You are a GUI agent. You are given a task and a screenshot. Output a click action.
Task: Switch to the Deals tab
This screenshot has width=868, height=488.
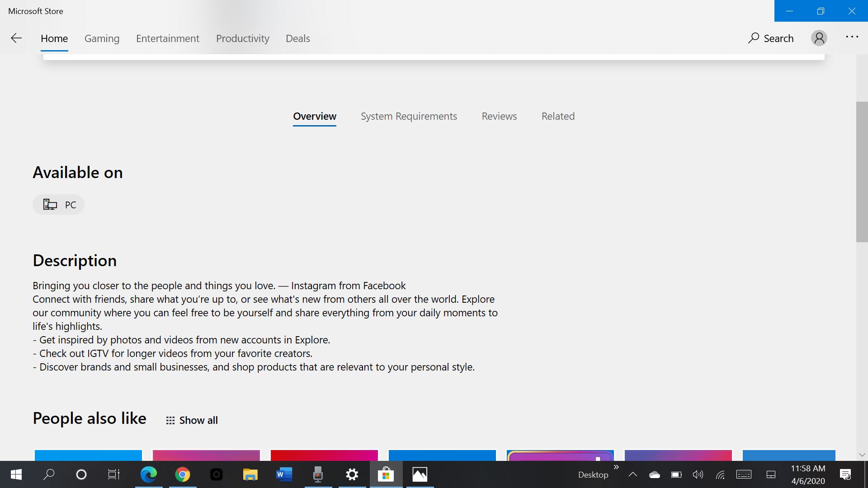pos(298,38)
